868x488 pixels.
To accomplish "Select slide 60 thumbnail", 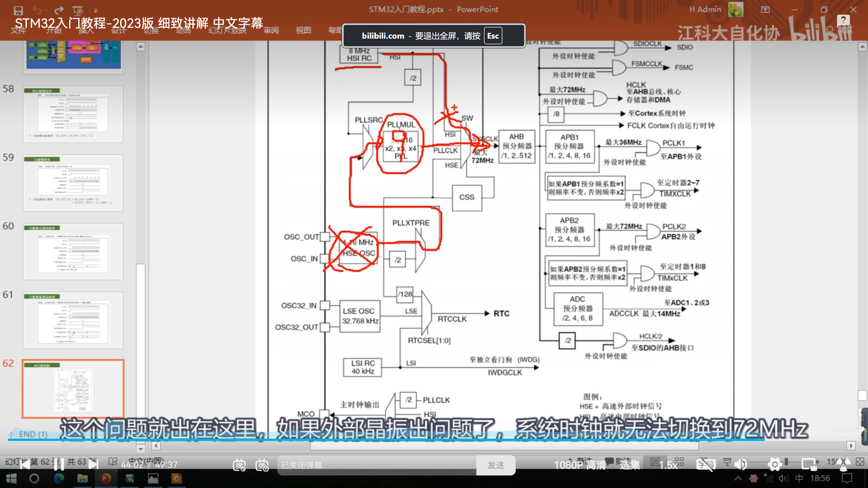I will (x=73, y=251).
